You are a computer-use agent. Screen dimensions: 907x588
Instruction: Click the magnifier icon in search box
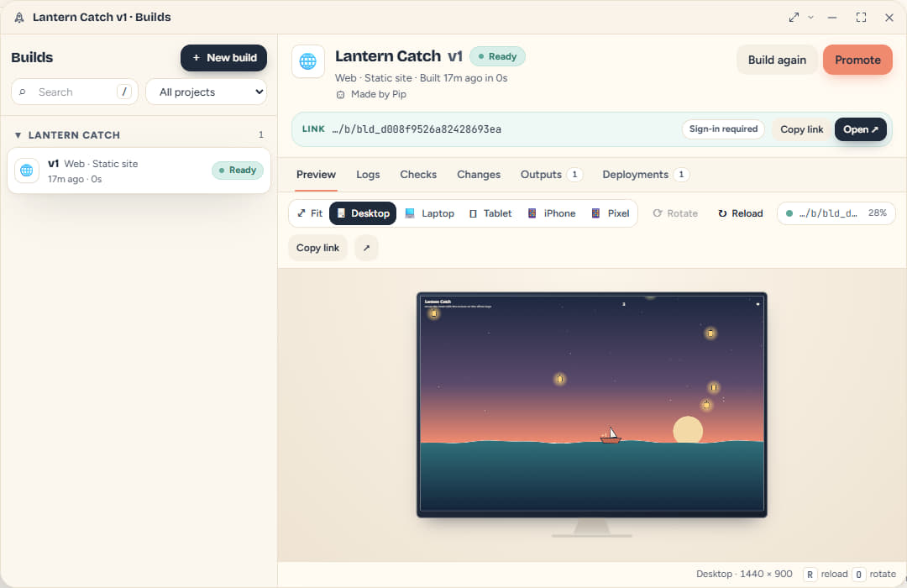[23, 92]
